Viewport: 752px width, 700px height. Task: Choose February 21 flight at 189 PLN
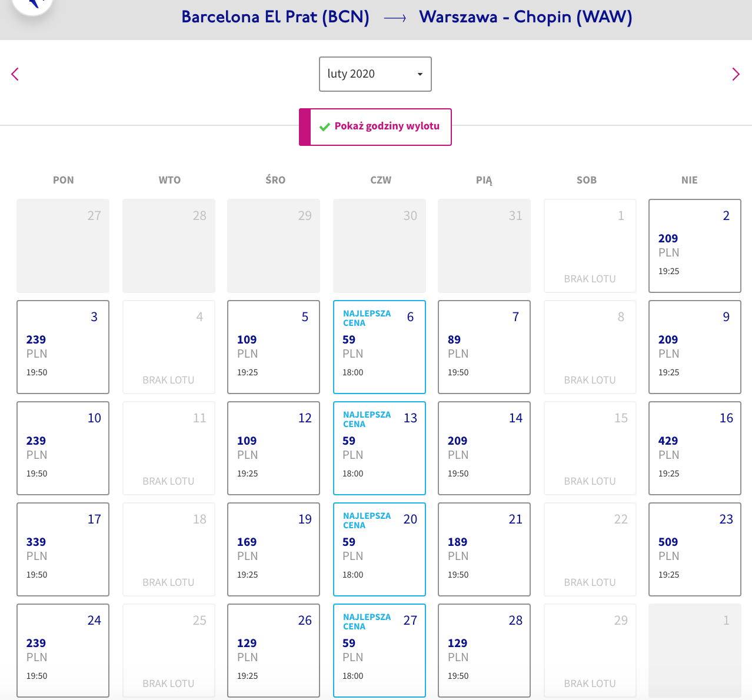[x=484, y=549]
